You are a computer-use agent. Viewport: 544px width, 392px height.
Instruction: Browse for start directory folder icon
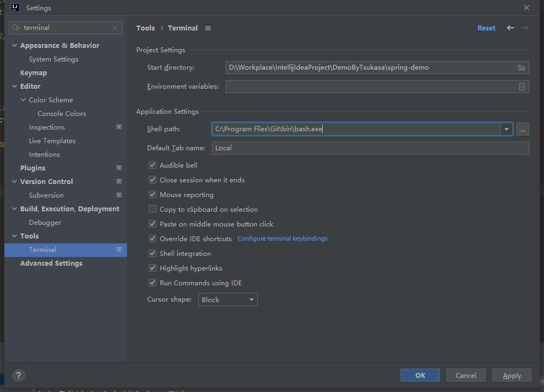click(522, 68)
